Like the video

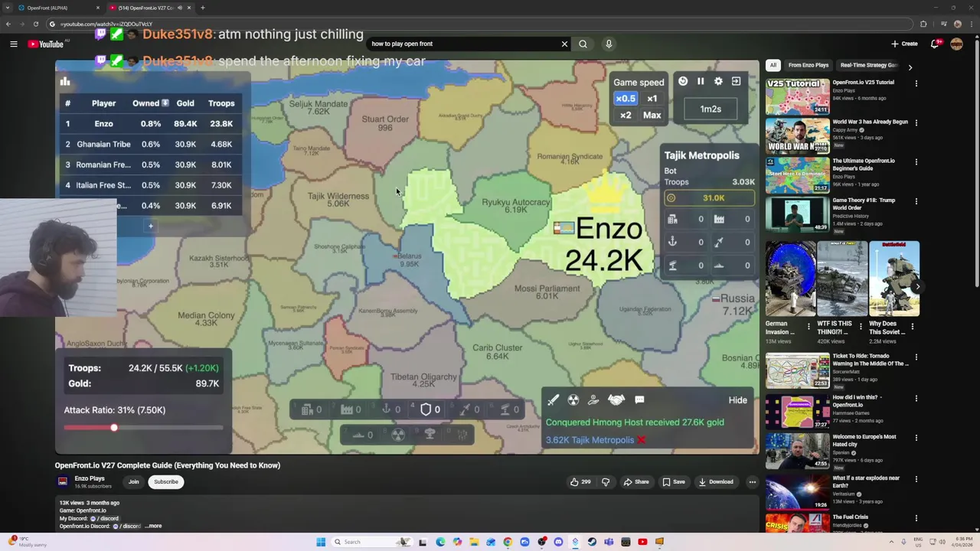pyautogui.click(x=580, y=482)
